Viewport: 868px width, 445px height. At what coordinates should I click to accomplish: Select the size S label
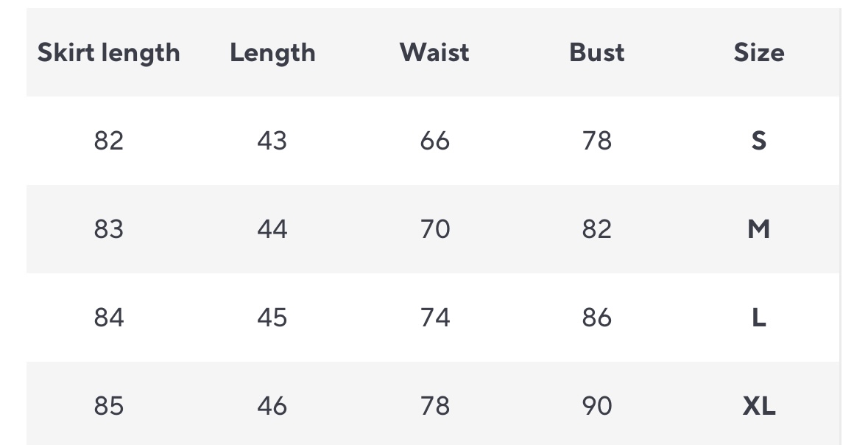pyautogui.click(x=758, y=140)
